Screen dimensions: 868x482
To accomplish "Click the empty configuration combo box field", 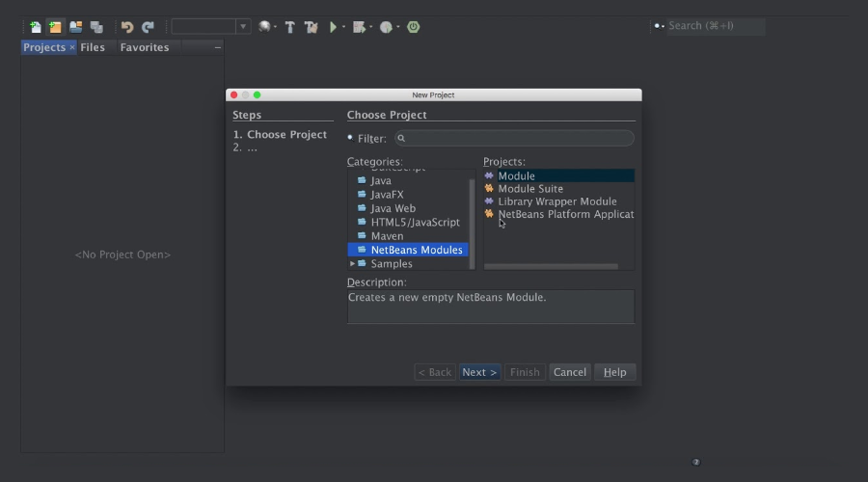I will 204,27.
